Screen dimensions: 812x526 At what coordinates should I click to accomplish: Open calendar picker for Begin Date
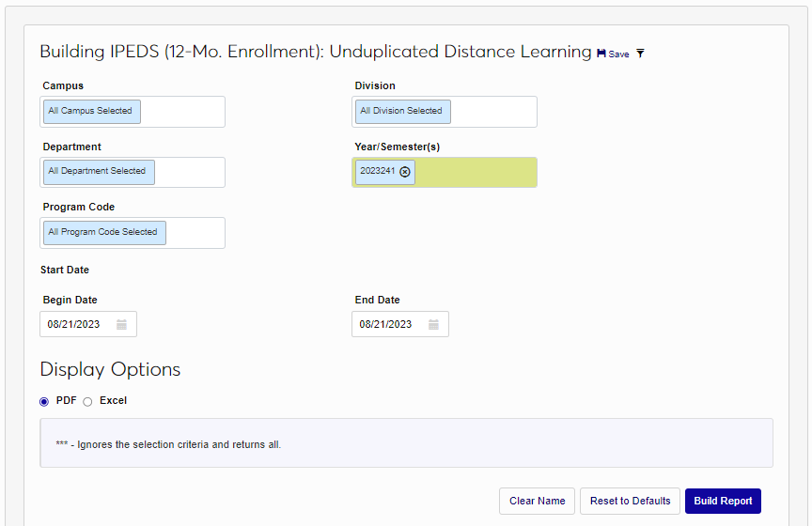[121, 325]
